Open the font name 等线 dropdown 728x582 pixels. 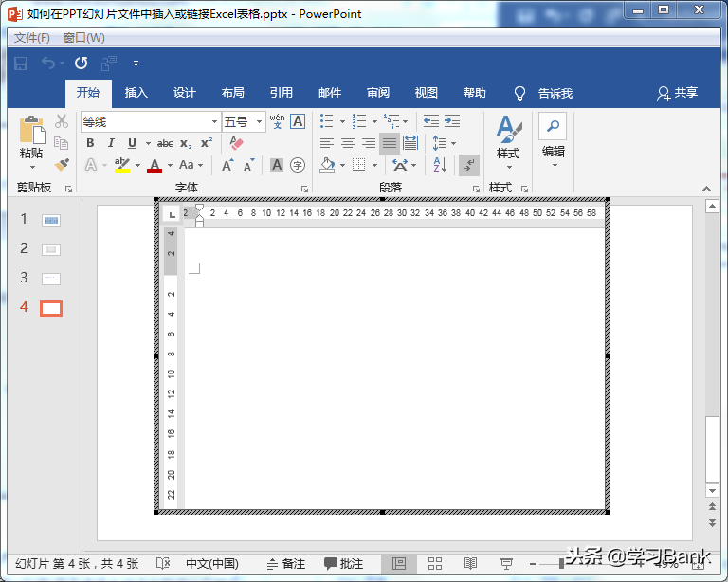(214, 121)
